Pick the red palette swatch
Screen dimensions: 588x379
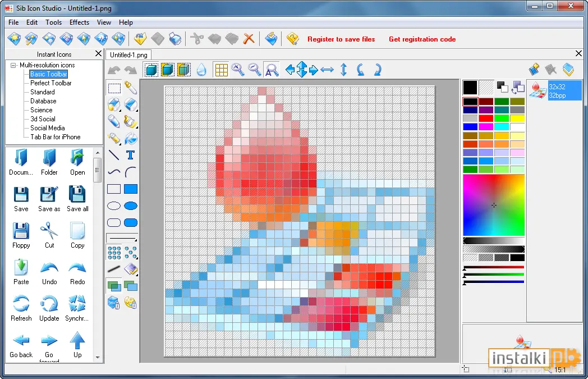pyautogui.click(x=486, y=118)
